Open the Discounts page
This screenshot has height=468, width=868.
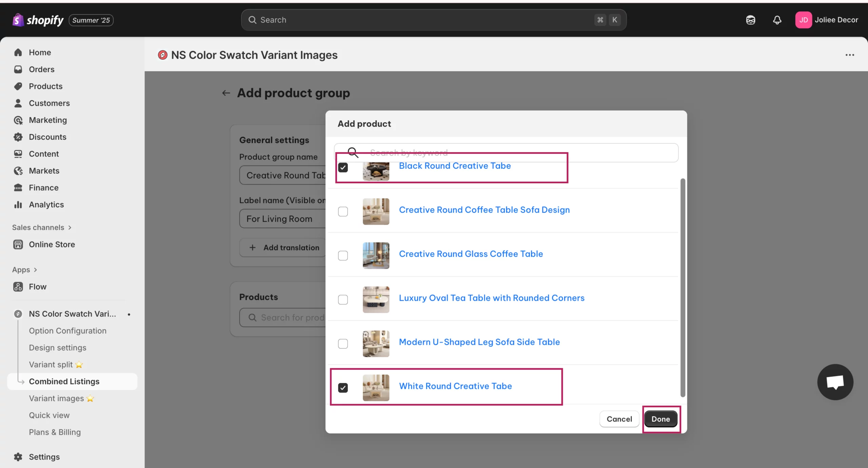pos(47,137)
